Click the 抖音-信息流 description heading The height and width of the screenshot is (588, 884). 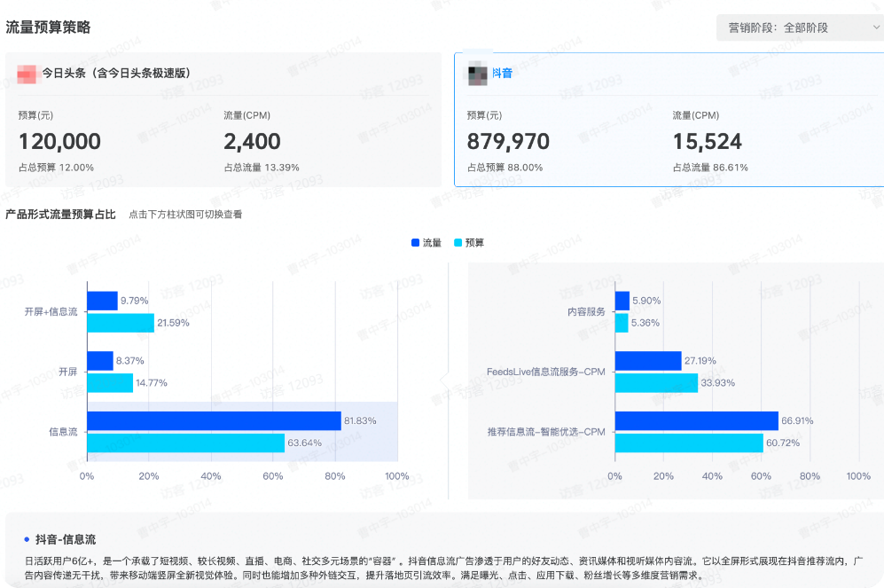tap(66, 539)
